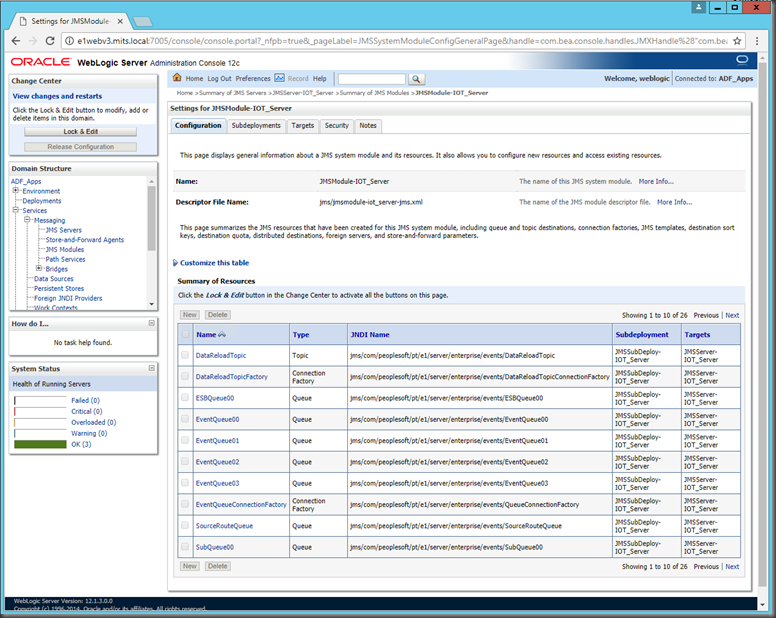Viewport: 776px width, 618px height.
Task: Click the bottom New button
Action: [190, 566]
